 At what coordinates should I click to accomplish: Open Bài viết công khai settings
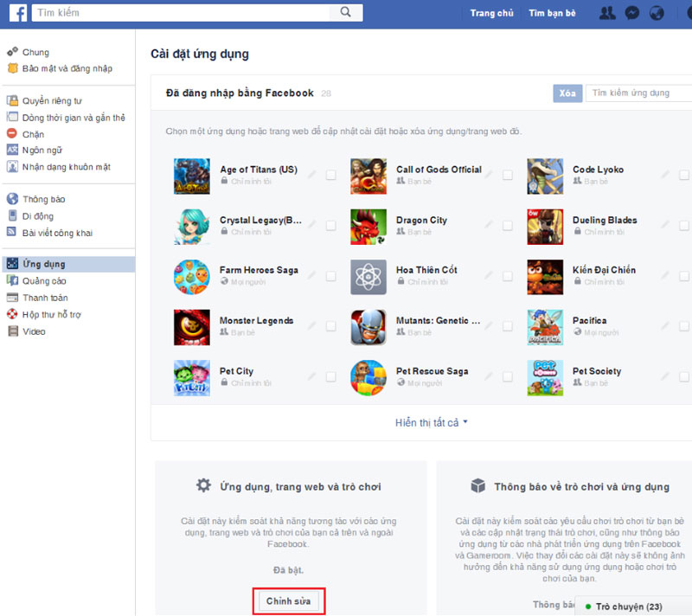point(57,233)
